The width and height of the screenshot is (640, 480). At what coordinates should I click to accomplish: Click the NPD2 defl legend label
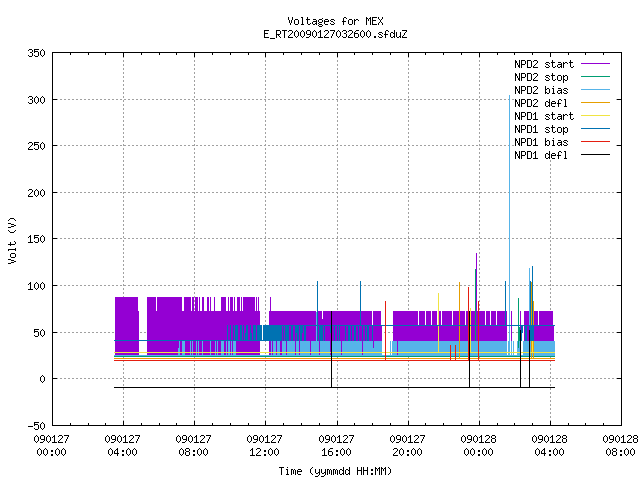coord(541,103)
